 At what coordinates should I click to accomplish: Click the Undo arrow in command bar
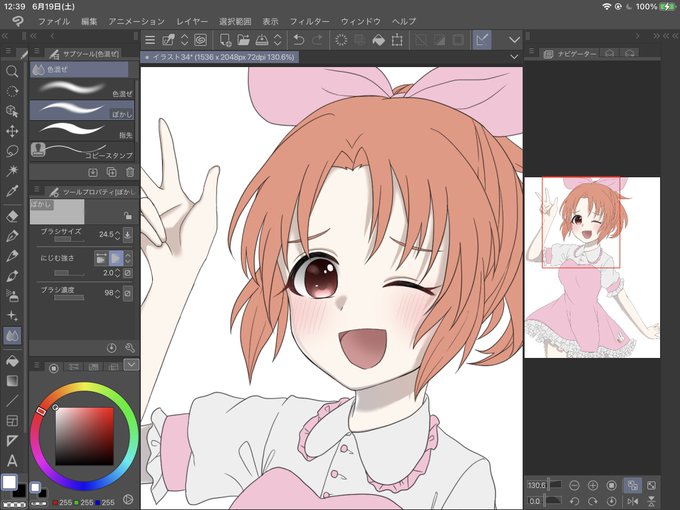[298, 40]
